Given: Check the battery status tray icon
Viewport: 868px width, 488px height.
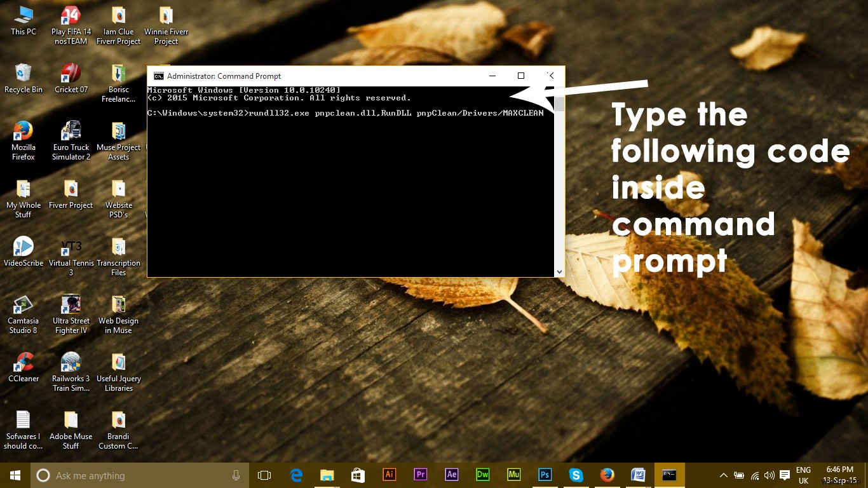Looking at the screenshot, I should click(x=739, y=475).
